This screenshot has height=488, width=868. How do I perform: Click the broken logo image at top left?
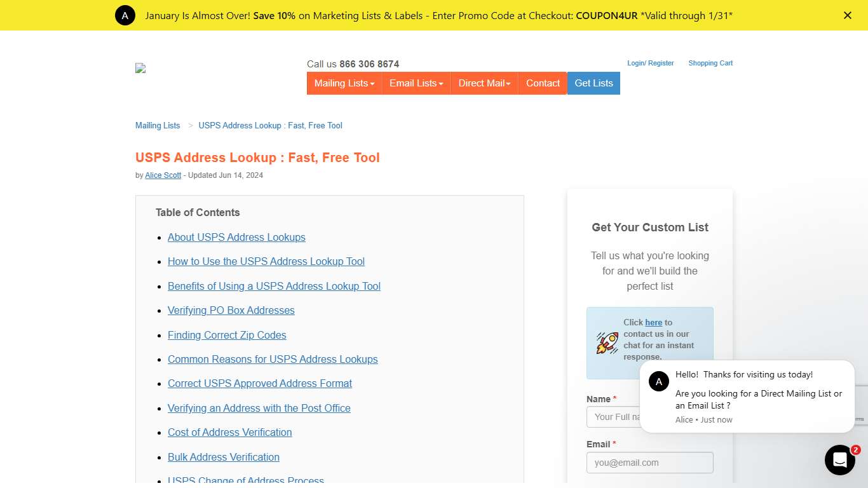click(x=140, y=68)
